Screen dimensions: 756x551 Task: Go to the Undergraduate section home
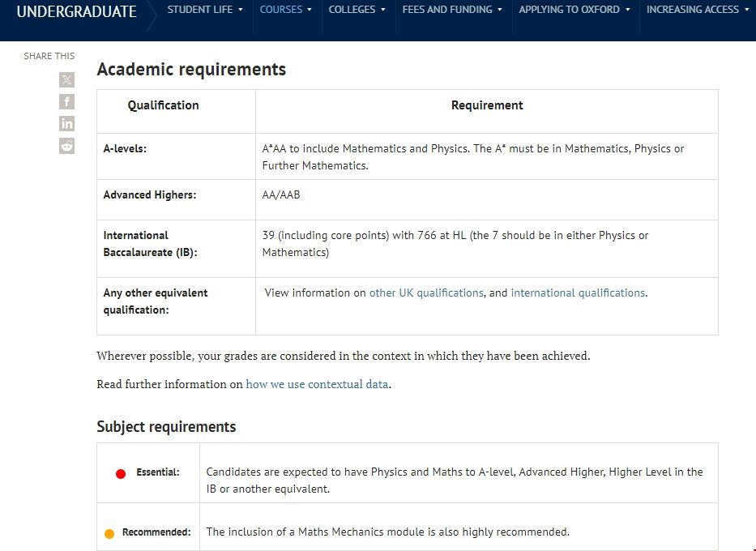tap(77, 11)
